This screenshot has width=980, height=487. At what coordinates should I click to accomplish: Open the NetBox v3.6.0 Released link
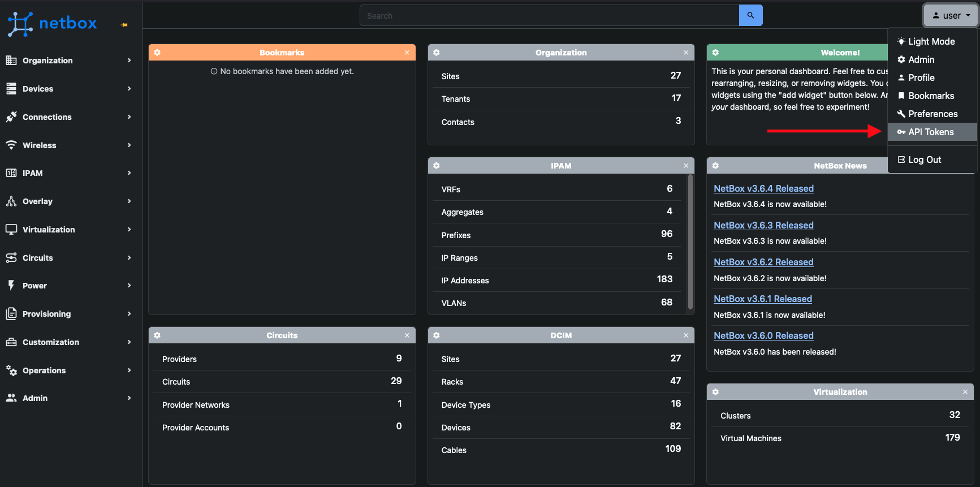point(763,335)
